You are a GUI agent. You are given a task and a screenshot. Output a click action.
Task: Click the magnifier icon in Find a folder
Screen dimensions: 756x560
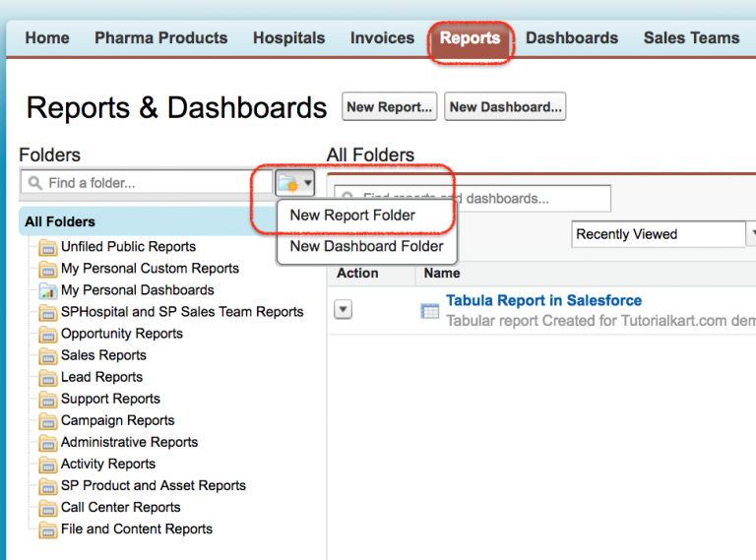(x=34, y=183)
